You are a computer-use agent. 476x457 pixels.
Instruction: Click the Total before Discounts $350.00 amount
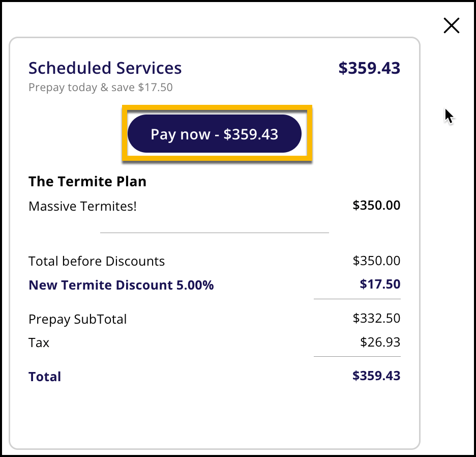[x=376, y=261]
